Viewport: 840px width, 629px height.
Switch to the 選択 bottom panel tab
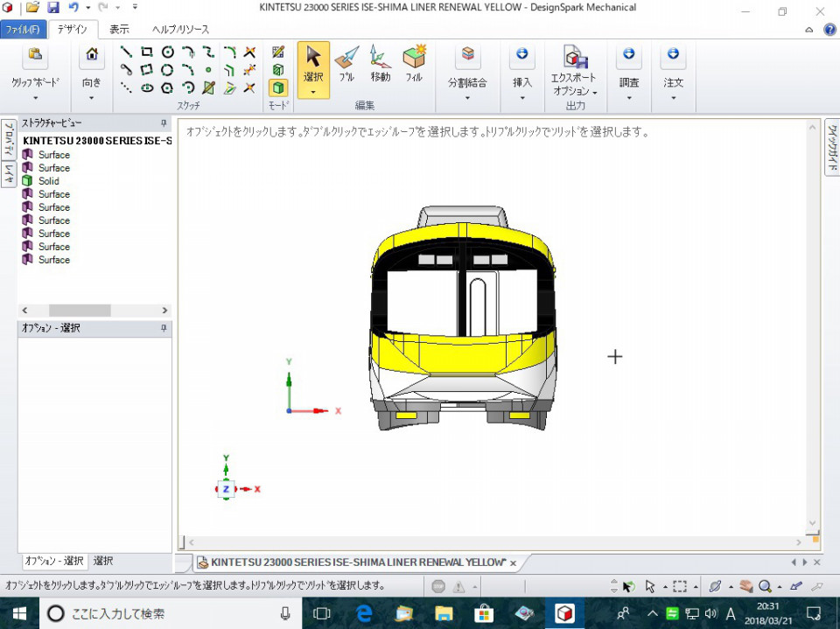pyautogui.click(x=103, y=561)
